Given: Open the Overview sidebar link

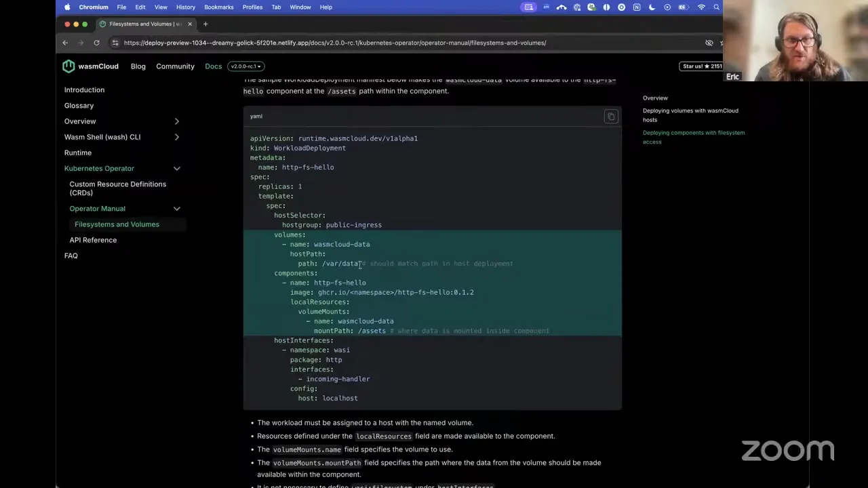Looking at the screenshot, I should [80, 121].
